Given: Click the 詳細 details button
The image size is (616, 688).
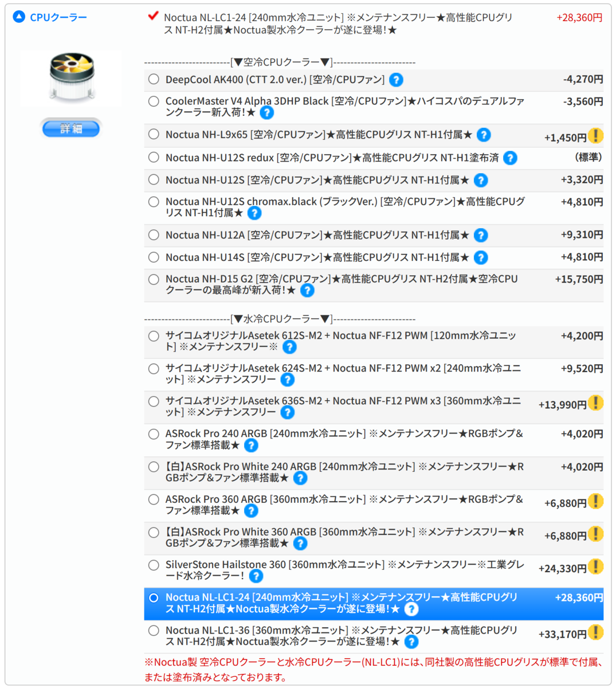Looking at the screenshot, I should tap(71, 128).
